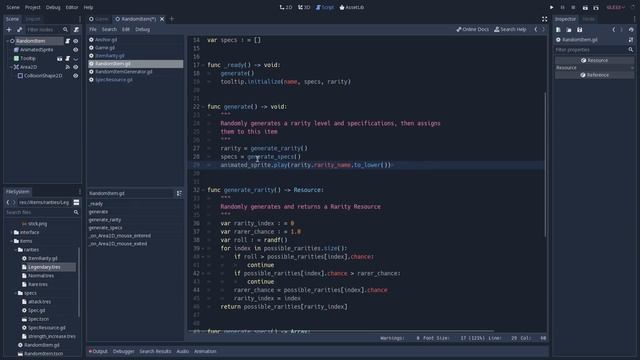Viewport: 640px width, 360px height.
Task: Collapse the specs folder
Action: click(x=16, y=293)
